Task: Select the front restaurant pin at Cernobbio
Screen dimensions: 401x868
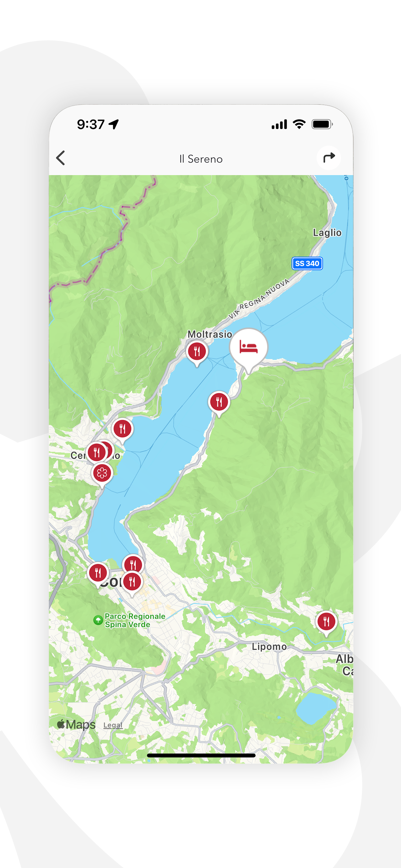Action: [96, 452]
